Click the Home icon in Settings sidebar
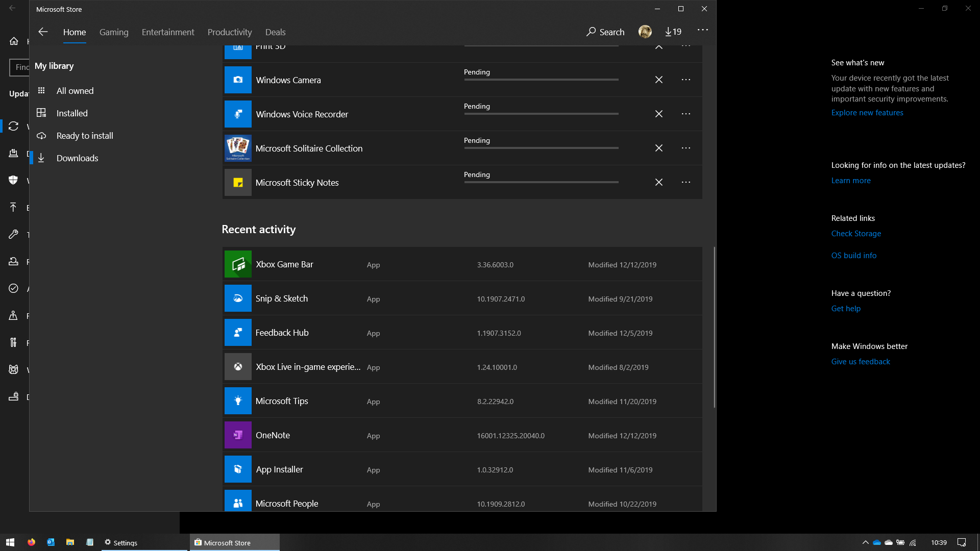 coord(14,41)
